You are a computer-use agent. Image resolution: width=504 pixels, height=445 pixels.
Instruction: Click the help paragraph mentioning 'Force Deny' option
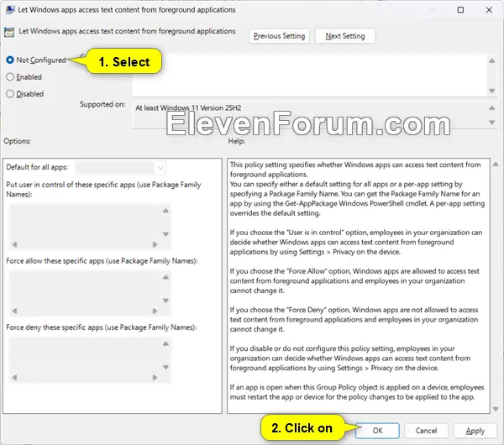[x=354, y=319]
